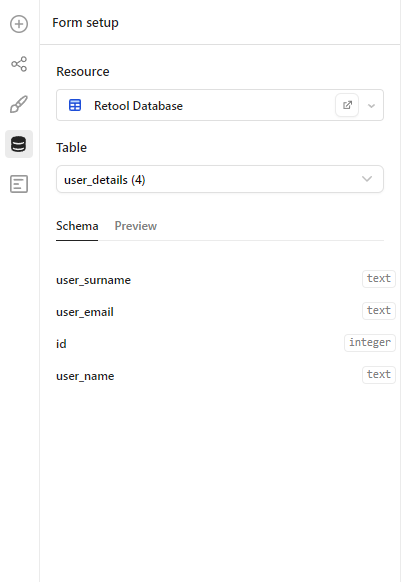Viewport: 401px width, 582px height.
Task: Open resource in new window icon
Action: pos(347,105)
